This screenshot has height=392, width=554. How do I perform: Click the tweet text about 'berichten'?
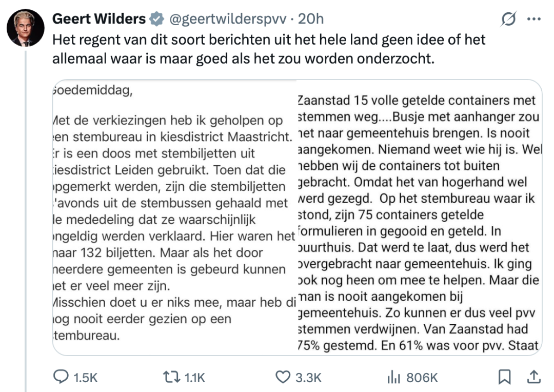pyautogui.click(x=269, y=49)
